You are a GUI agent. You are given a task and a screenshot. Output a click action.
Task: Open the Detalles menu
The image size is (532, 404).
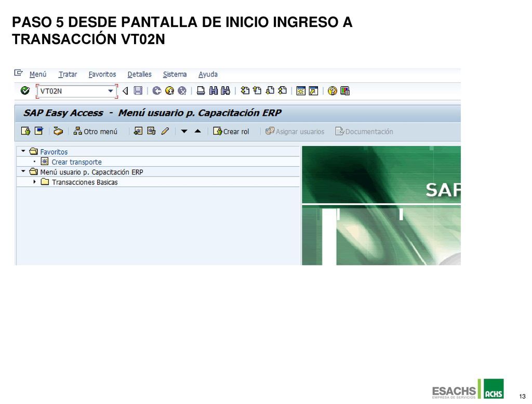coord(139,74)
